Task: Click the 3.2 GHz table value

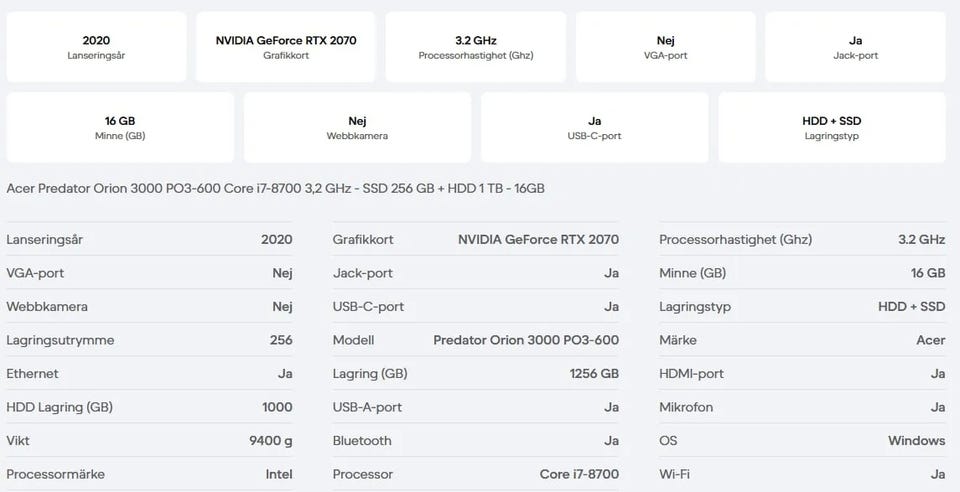Action: coord(921,240)
